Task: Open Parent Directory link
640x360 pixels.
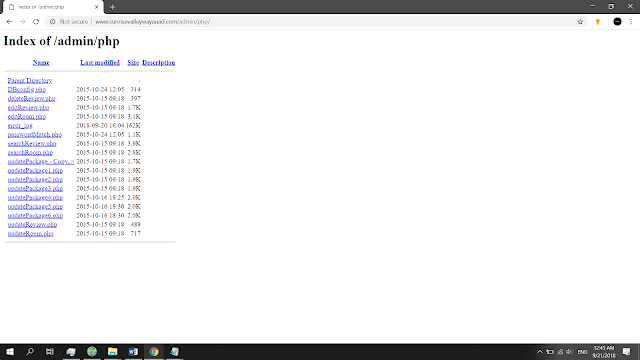Action: click(30, 80)
